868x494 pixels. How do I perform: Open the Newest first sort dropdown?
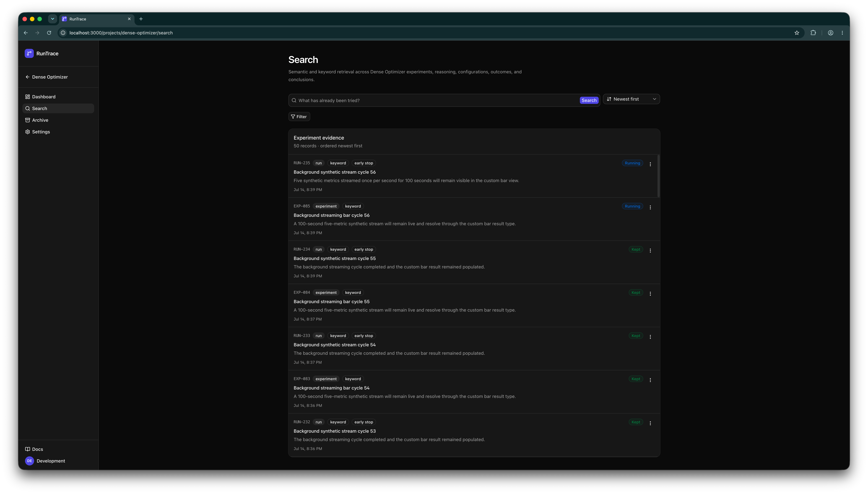(x=631, y=99)
